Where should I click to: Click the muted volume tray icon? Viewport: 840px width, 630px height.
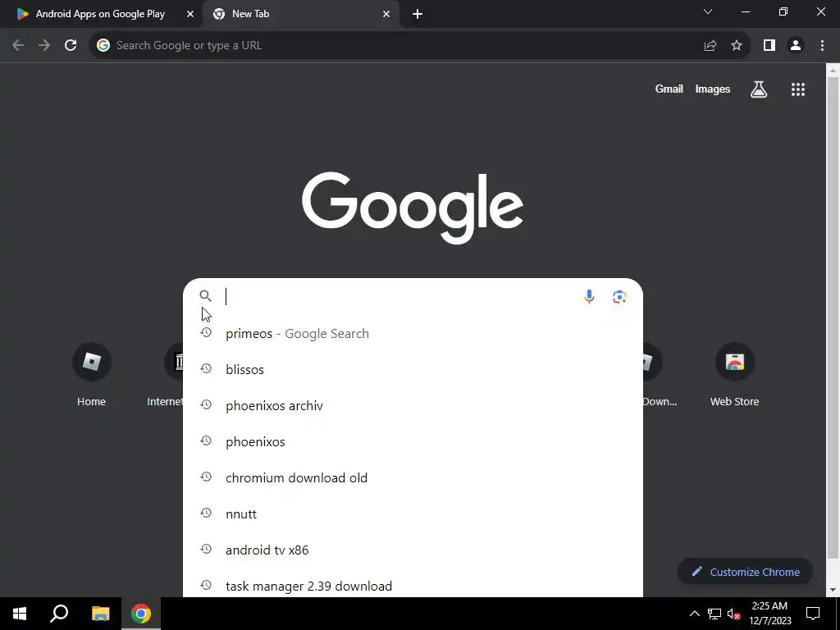[x=733, y=614]
